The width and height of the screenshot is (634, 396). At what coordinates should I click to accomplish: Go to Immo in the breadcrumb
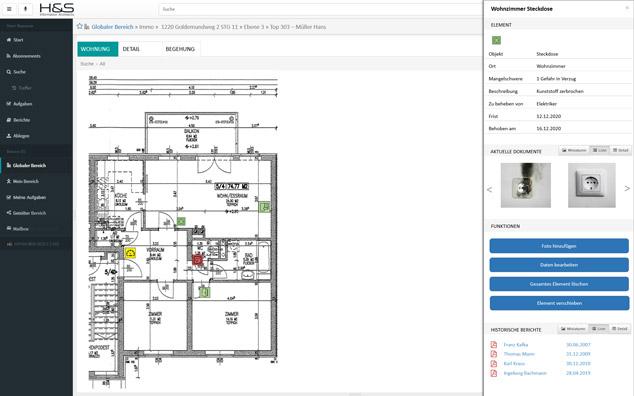[x=146, y=27]
